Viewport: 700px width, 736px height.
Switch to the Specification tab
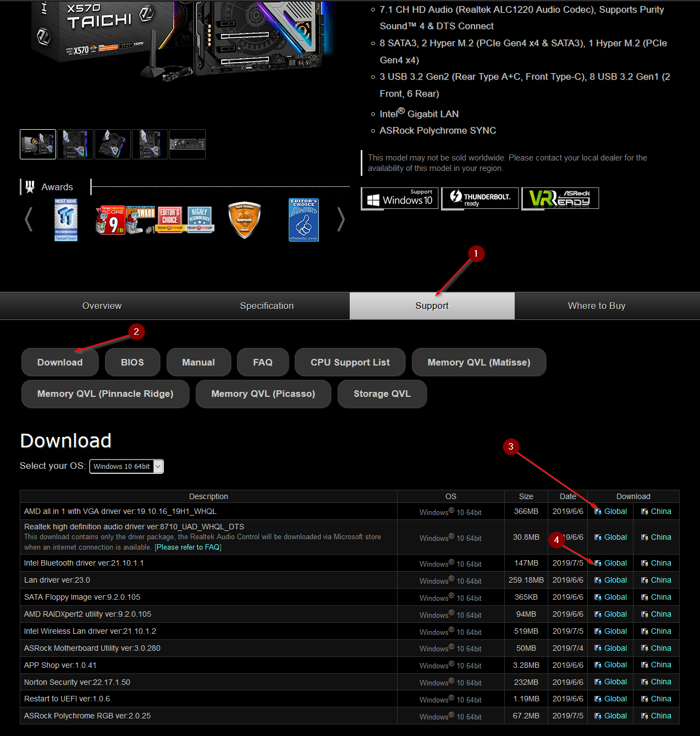point(267,306)
